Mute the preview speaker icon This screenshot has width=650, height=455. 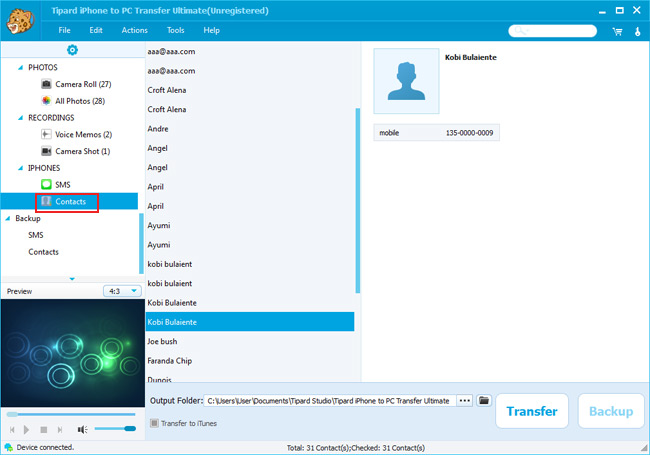[x=82, y=430]
